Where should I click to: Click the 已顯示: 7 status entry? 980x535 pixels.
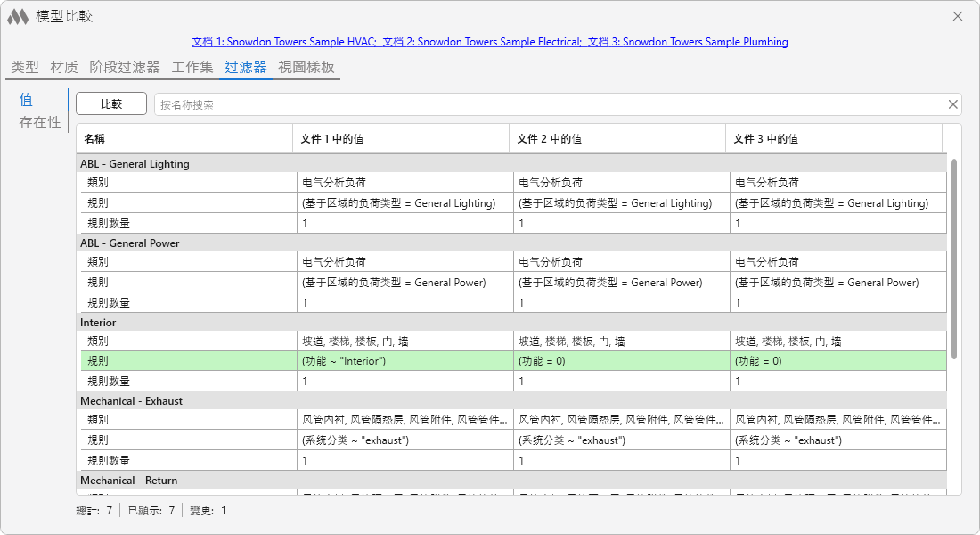coord(151,511)
